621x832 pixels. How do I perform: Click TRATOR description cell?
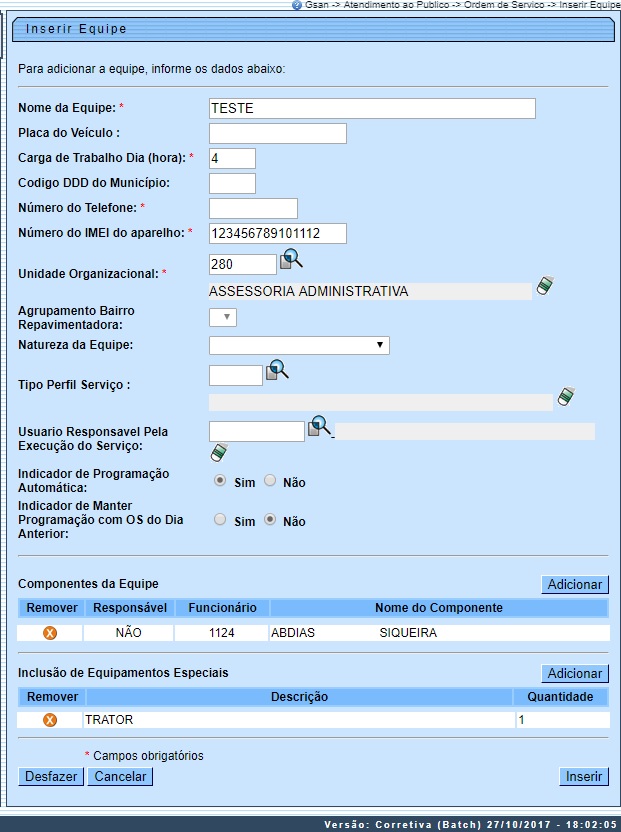click(299, 720)
